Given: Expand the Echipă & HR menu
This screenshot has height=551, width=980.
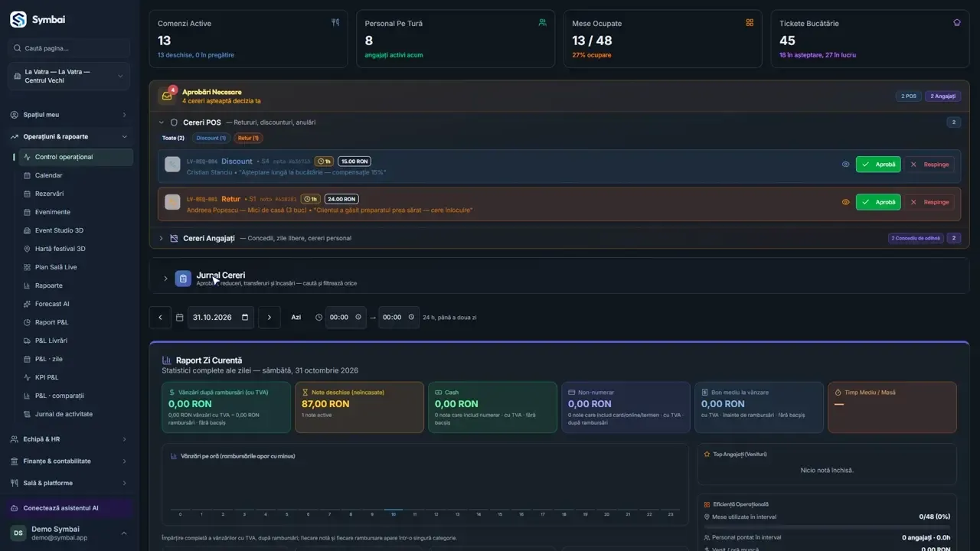Looking at the screenshot, I should click(69, 439).
